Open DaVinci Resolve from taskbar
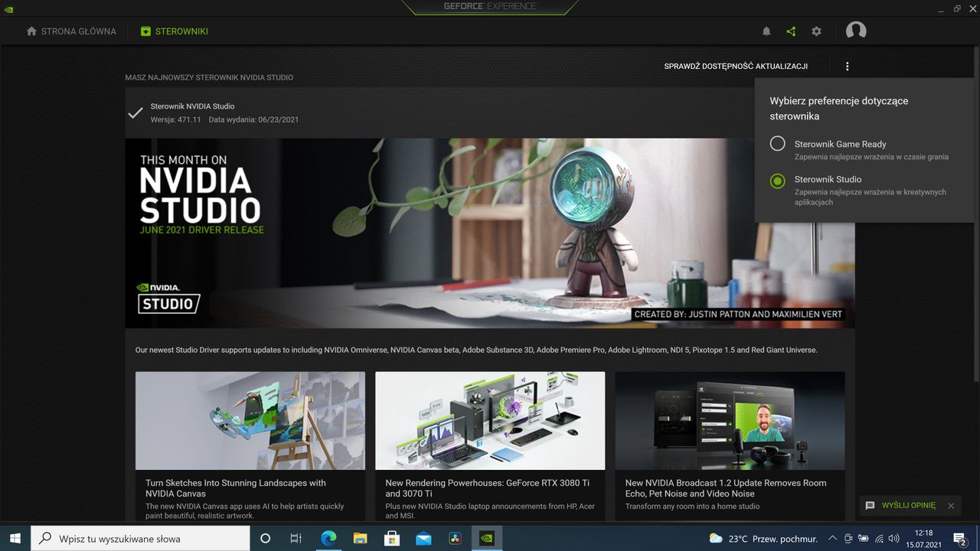 tap(455, 538)
